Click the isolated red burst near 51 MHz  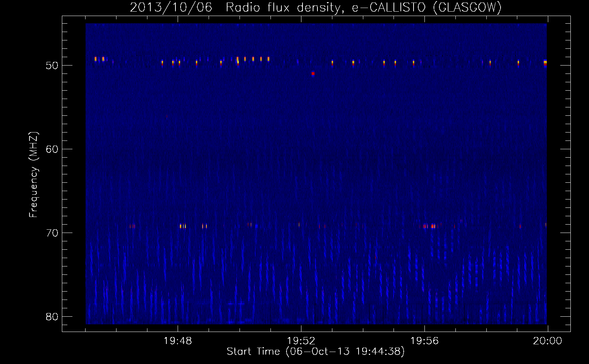[313, 74]
